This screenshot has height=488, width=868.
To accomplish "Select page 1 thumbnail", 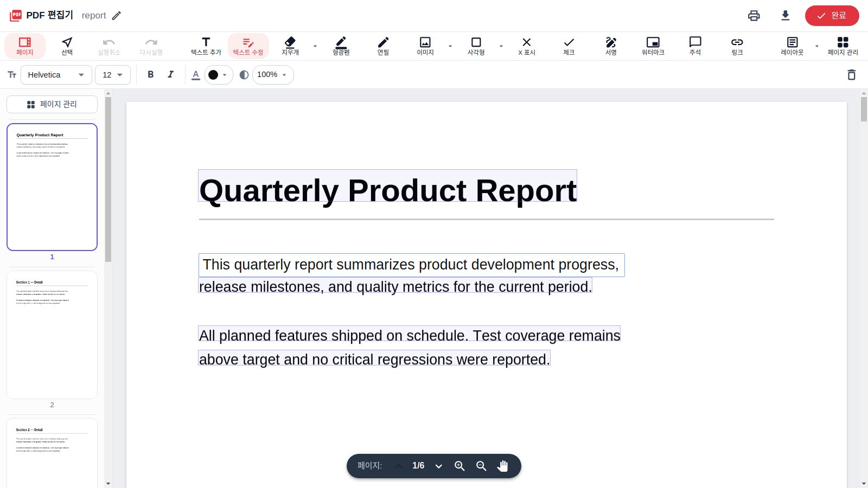I will tap(52, 187).
